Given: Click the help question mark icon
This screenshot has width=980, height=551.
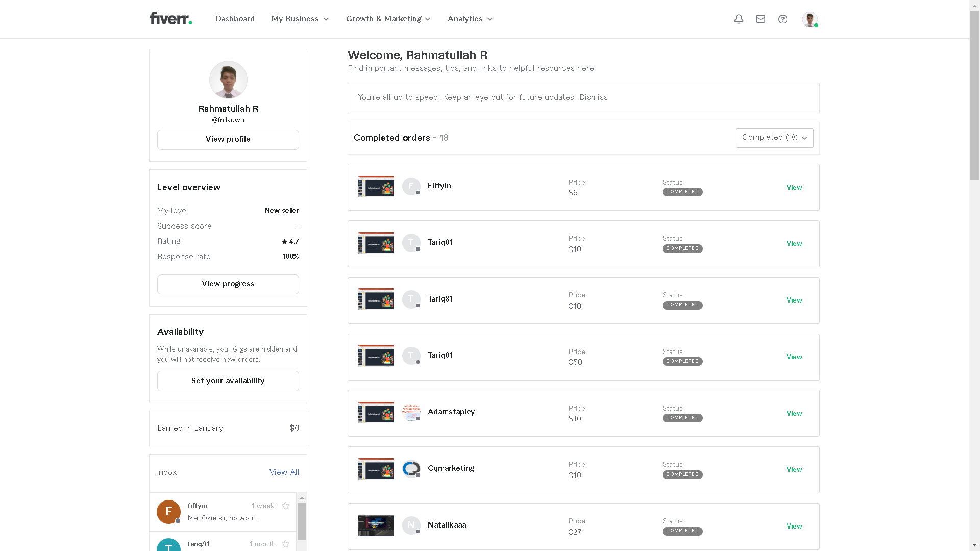Looking at the screenshot, I should 782,19.
